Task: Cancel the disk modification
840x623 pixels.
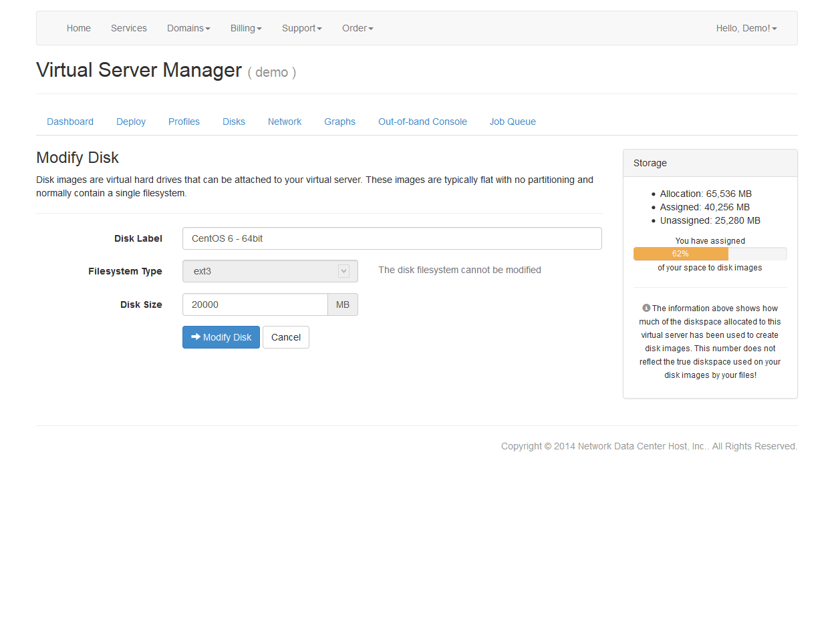Action: pos(285,337)
